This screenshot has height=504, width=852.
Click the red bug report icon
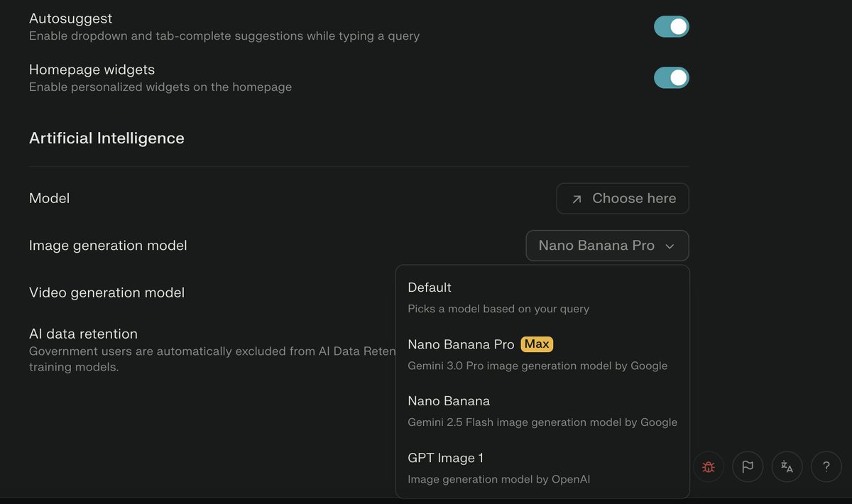click(709, 467)
